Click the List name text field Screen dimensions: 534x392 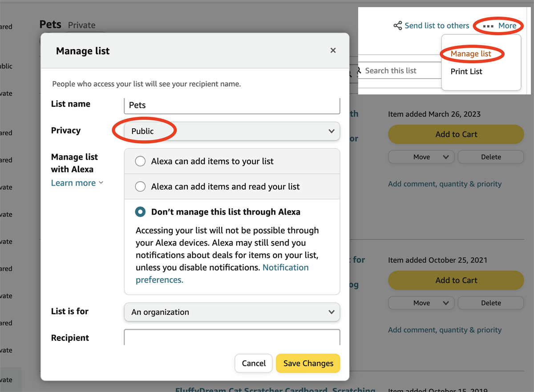(232, 105)
